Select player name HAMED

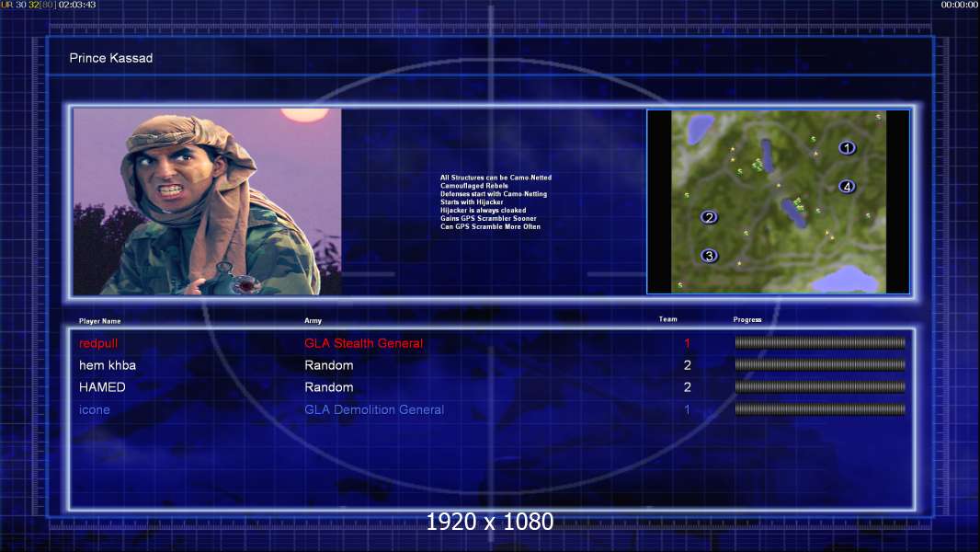(x=102, y=387)
